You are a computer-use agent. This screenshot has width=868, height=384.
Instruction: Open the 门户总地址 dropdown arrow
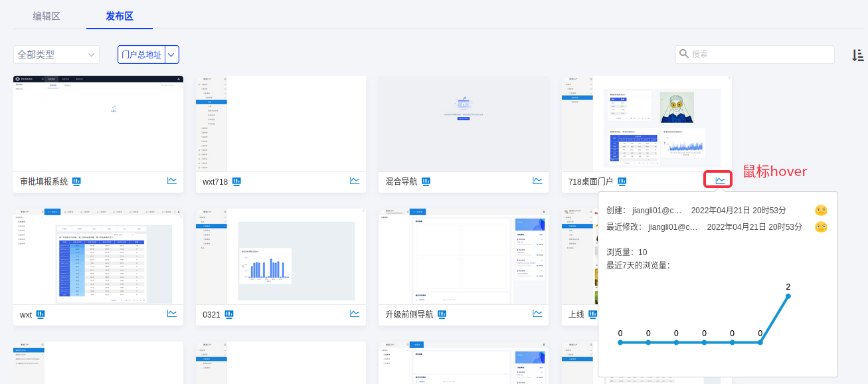(x=172, y=54)
